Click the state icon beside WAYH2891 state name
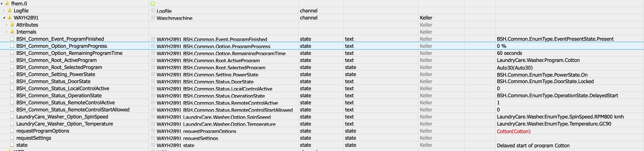The image size is (644, 151). tap(153, 145)
